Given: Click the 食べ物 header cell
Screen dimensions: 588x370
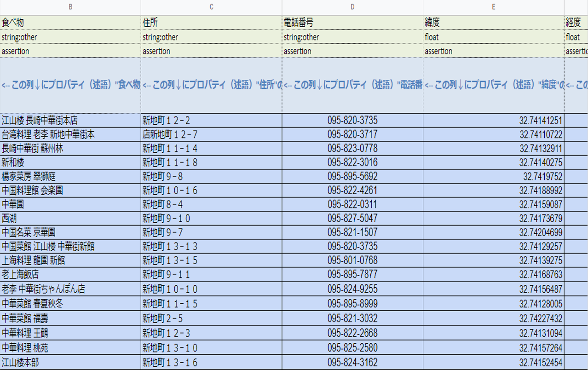Looking at the screenshot, I should (70, 23).
